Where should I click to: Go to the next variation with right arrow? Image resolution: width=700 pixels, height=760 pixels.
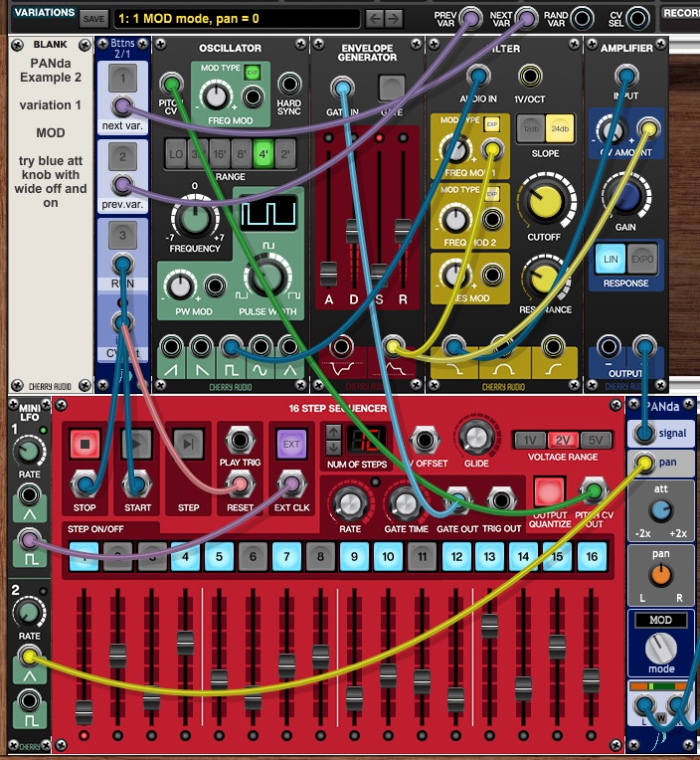(395, 18)
